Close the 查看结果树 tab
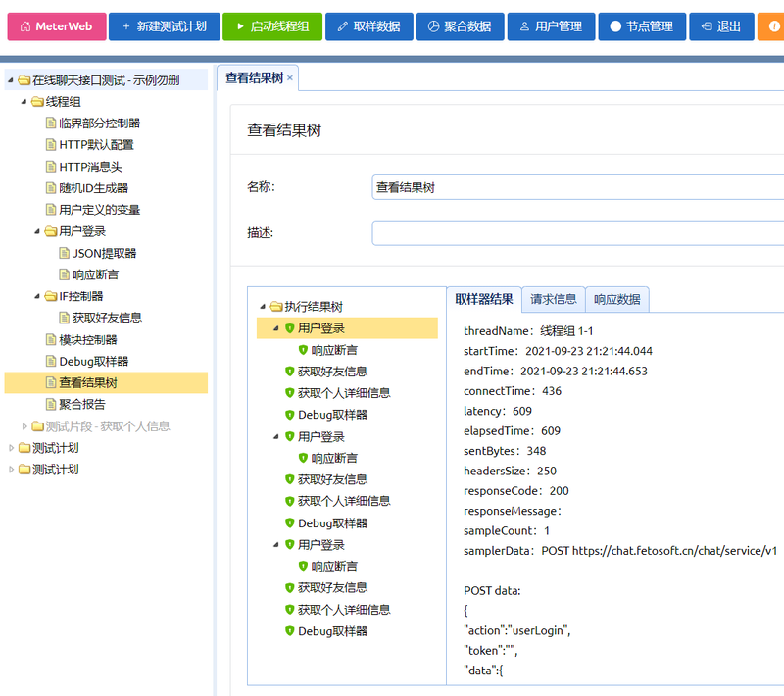This screenshot has width=784, height=696. (x=290, y=78)
